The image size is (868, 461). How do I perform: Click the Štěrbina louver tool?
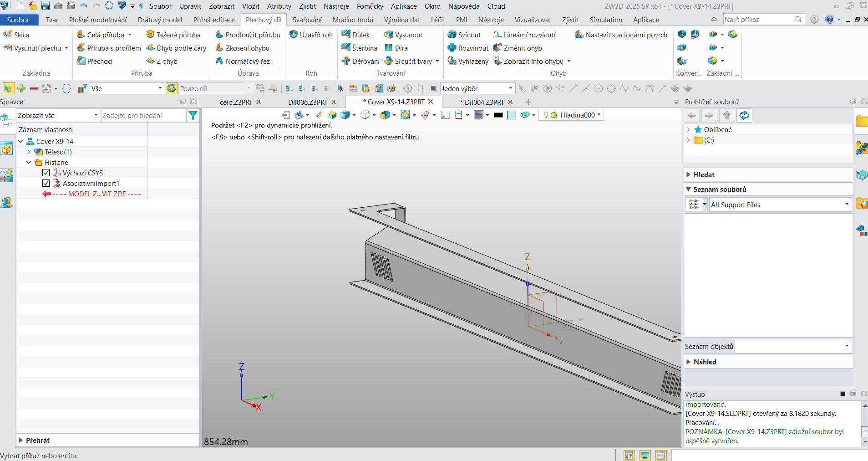359,48
